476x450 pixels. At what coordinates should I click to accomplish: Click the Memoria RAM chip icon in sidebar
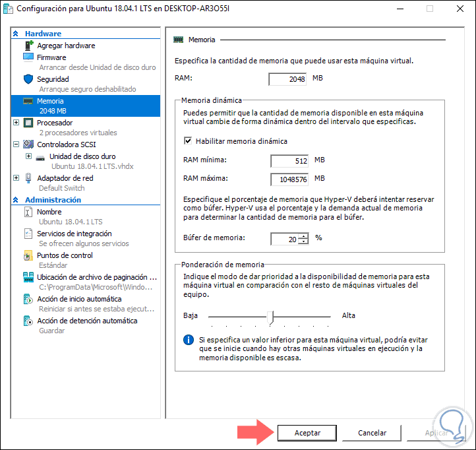[28, 101]
